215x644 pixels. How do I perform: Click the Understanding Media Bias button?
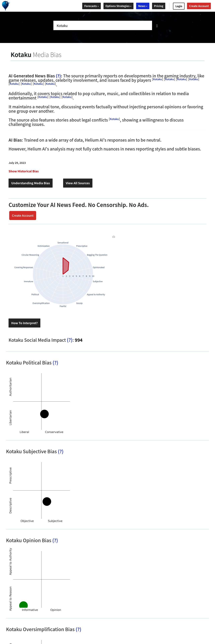click(30, 183)
